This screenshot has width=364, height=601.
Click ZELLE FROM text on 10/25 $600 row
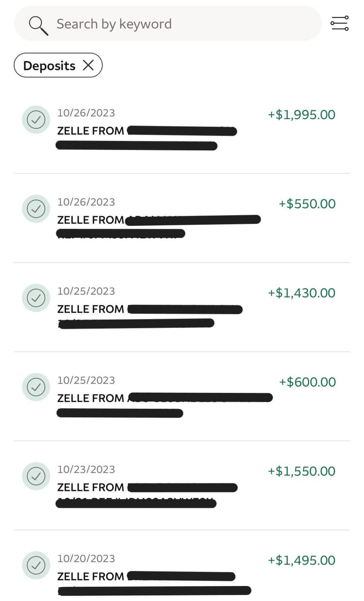[x=91, y=398]
